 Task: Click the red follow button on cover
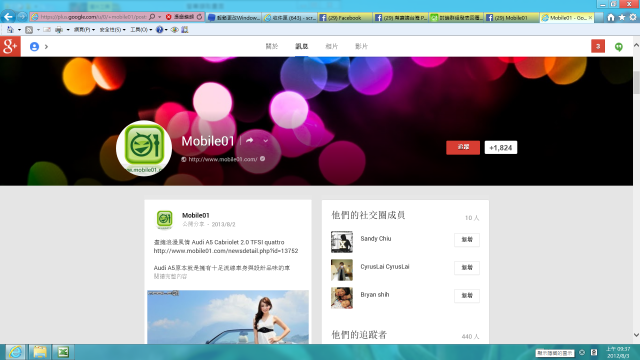(x=463, y=147)
